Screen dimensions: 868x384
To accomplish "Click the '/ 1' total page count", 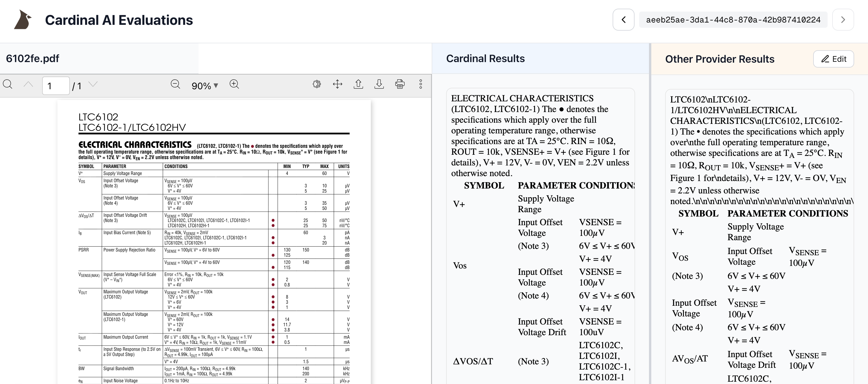I will tap(77, 86).
